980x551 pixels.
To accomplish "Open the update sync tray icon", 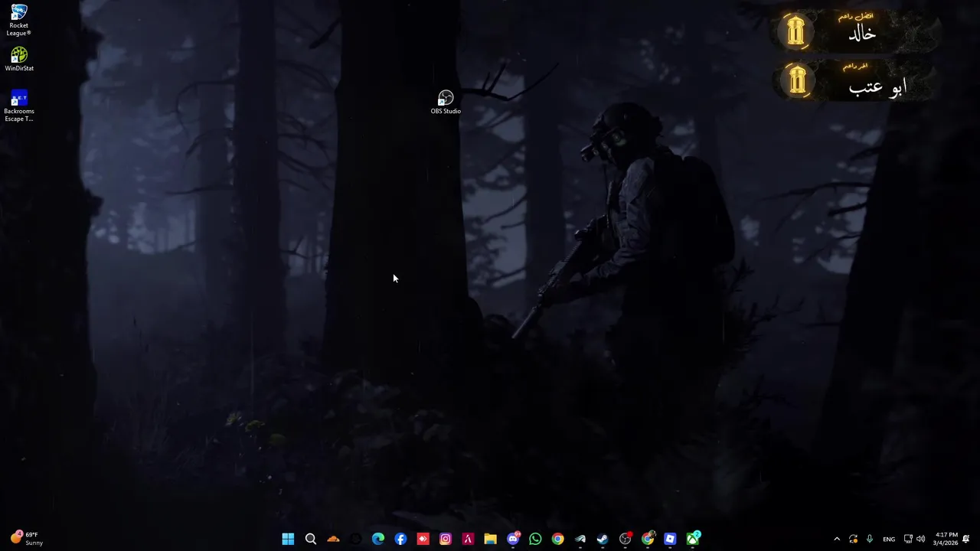I will (853, 540).
